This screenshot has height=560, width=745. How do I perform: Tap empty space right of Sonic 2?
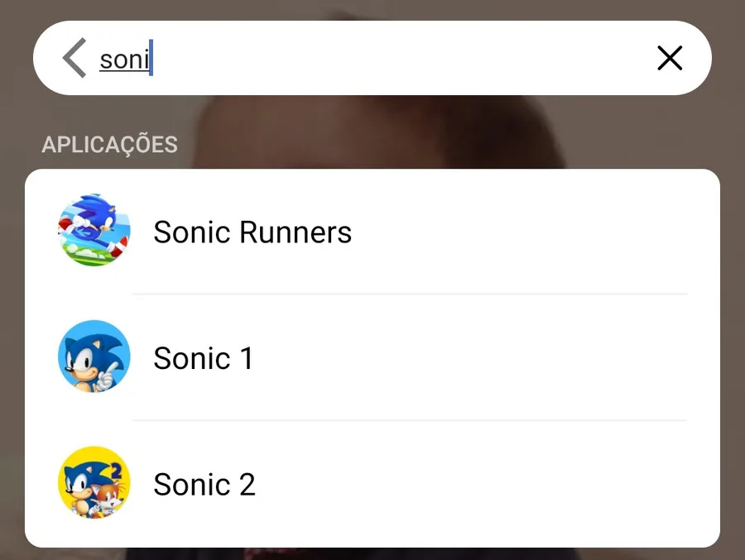[x=480, y=485]
